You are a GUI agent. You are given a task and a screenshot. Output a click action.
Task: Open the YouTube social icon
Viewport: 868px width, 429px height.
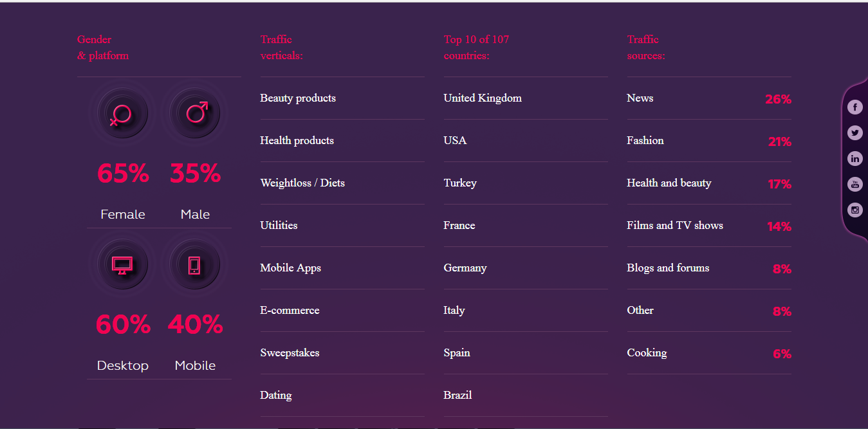pos(854,185)
